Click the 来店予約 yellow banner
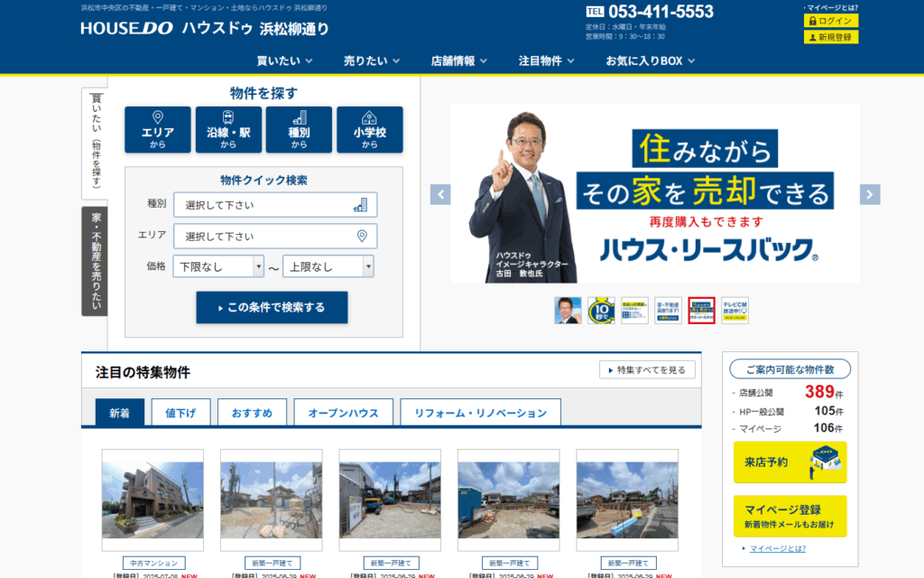This screenshot has height=578, width=924. [x=790, y=462]
